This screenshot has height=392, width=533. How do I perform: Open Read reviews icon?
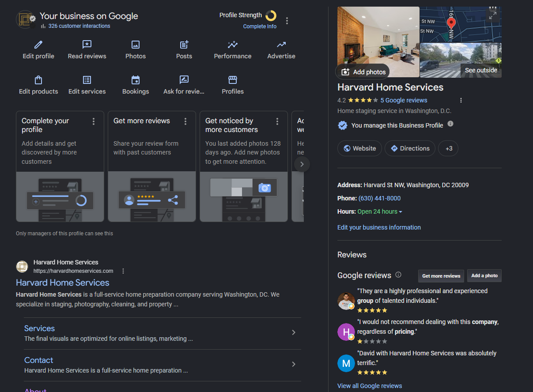[x=87, y=45]
